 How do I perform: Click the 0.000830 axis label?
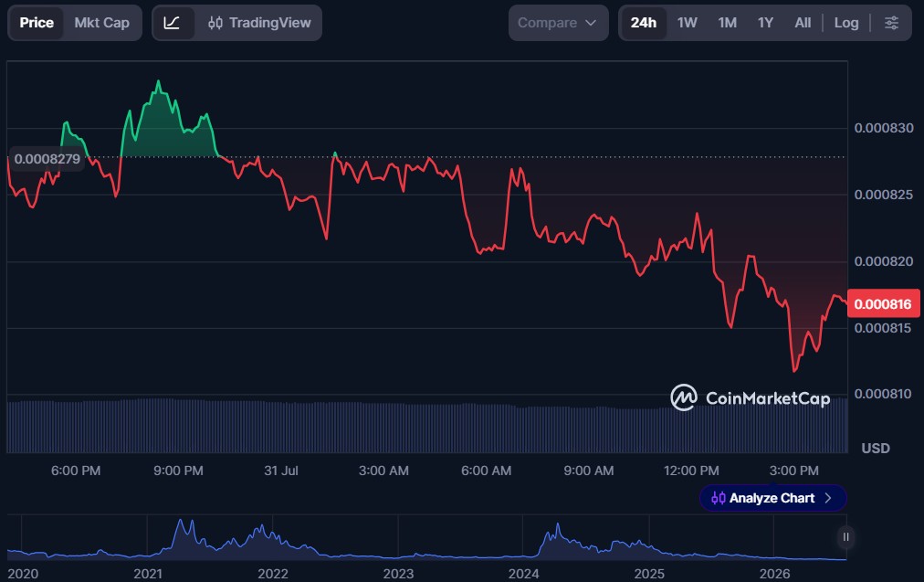tap(883, 128)
